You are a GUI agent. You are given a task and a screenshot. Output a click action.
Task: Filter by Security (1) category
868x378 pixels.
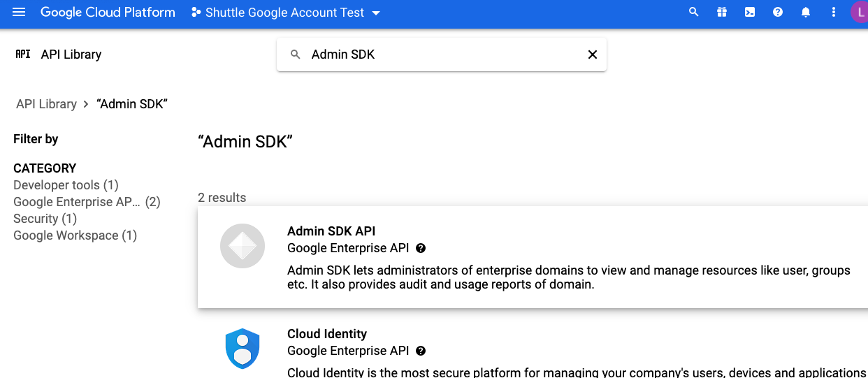[45, 219]
